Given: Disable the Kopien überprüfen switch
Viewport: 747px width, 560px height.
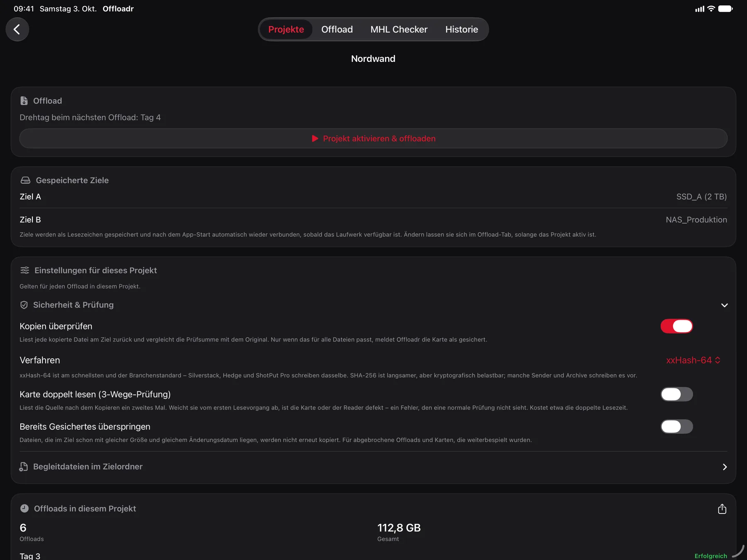Looking at the screenshot, I should [676, 326].
